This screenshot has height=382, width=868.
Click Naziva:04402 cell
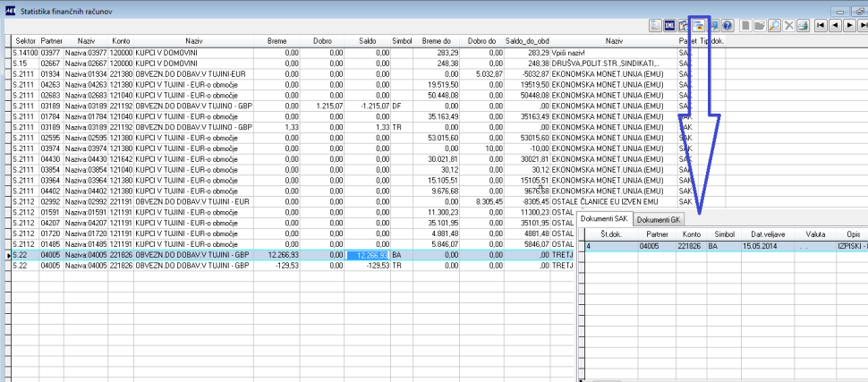point(86,191)
